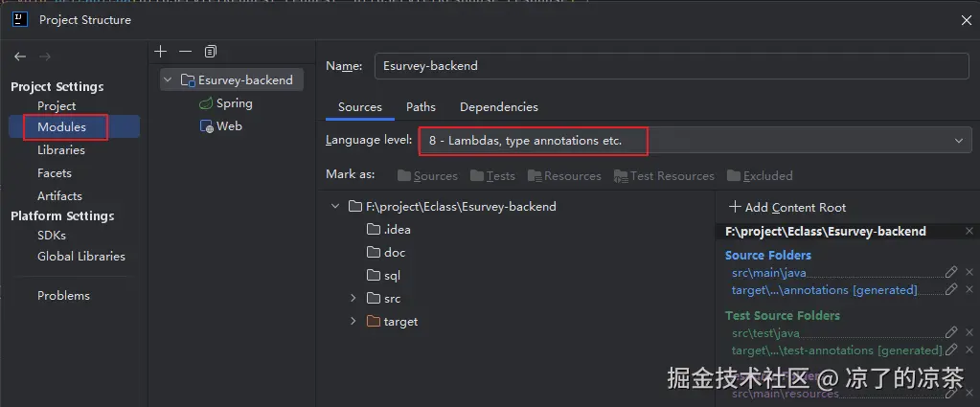
Task: Expand the target folder
Action: [x=353, y=322]
